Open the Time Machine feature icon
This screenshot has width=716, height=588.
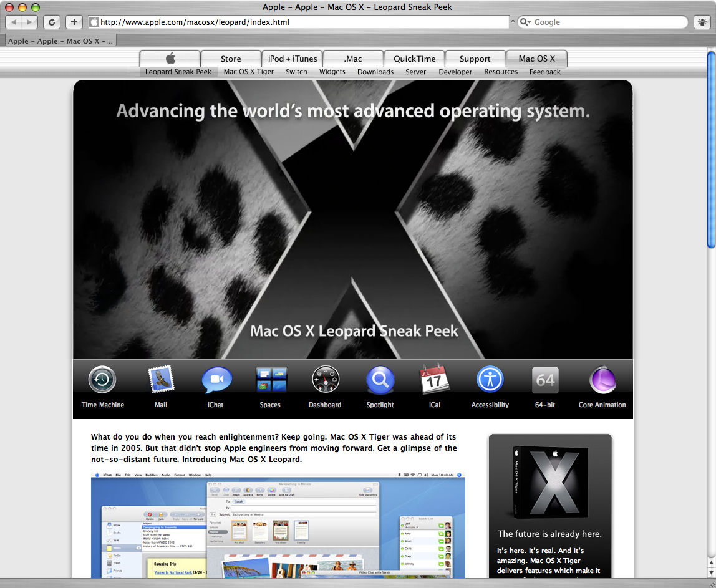(102, 380)
